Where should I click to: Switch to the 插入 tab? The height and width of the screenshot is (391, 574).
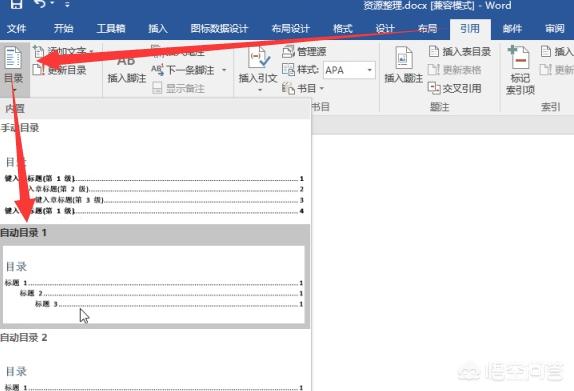pos(158,29)
